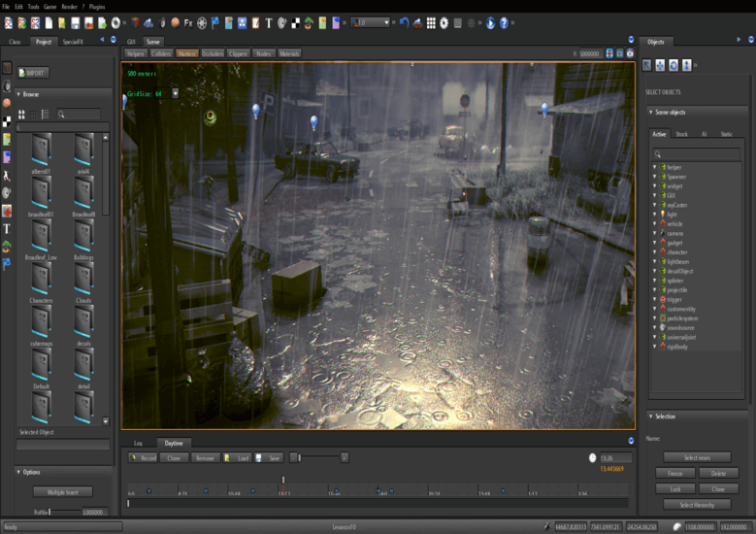
Task: Click the save disk icon in toolbar
Action: point(75,22)
